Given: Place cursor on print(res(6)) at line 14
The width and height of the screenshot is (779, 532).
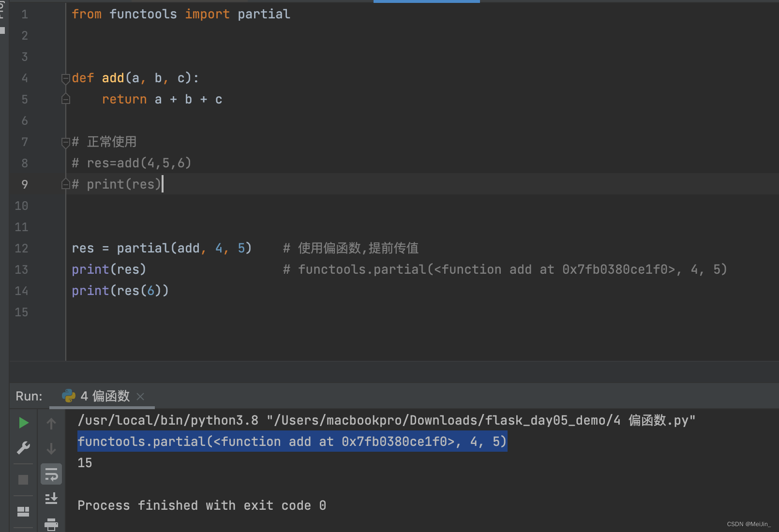Looking at the screenshot, I should coord(120,290).
